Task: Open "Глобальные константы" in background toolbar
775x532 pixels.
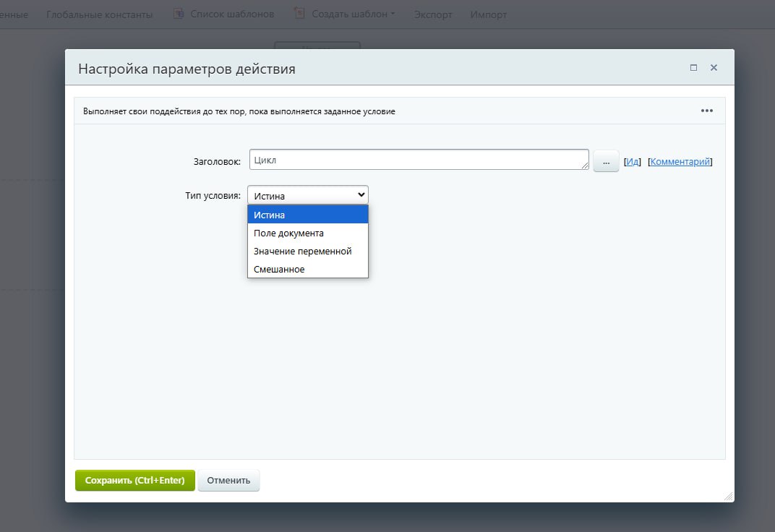Action: pyautogui.click(x=99, y=15)
